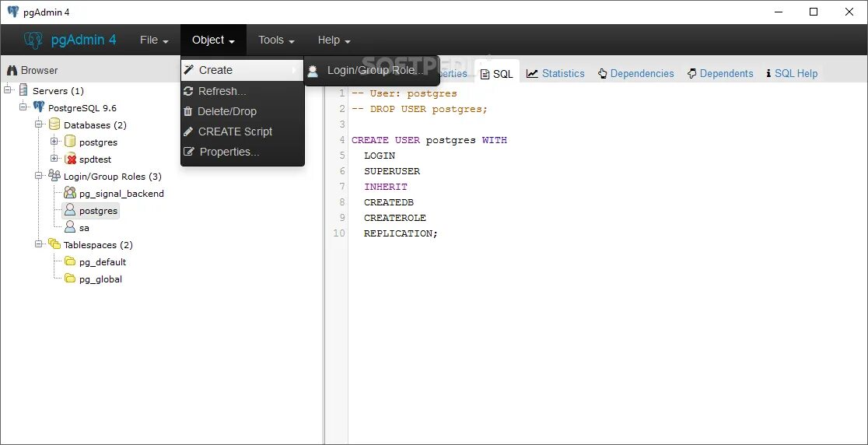Switch to the SQL tab
The height and width of the screenshot is (445, 868).
[496, 74]
